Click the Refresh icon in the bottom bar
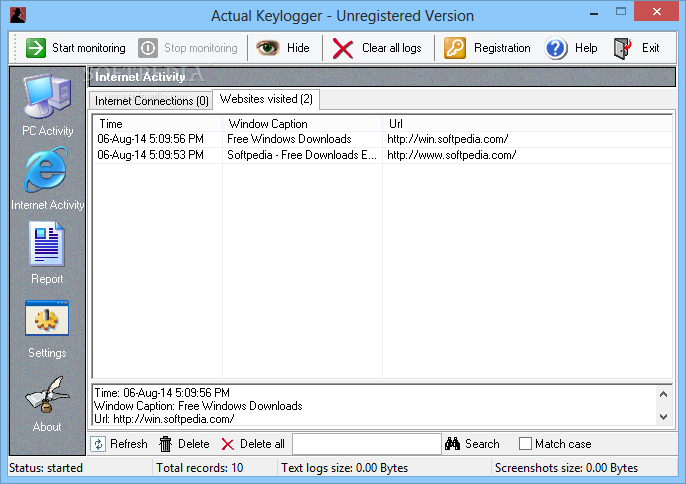 click(x=98, y=444)
